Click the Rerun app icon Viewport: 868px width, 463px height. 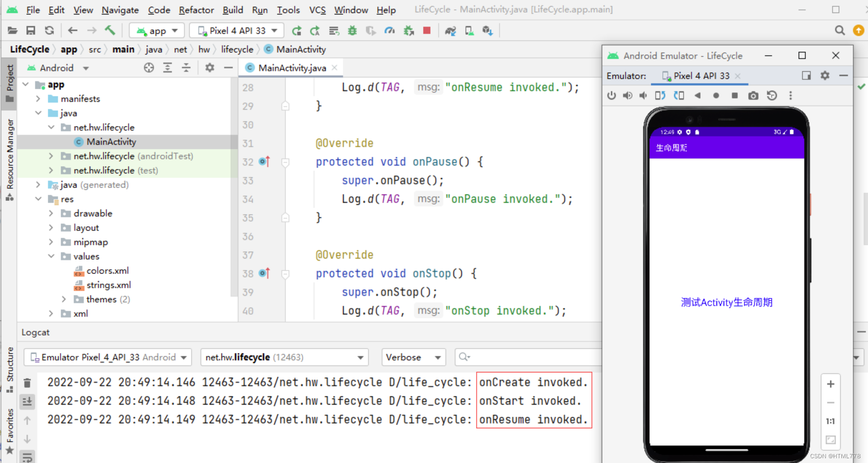296,31
